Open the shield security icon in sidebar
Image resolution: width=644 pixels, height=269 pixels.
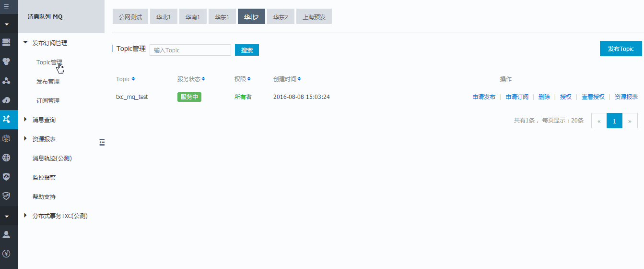(6, 177)
